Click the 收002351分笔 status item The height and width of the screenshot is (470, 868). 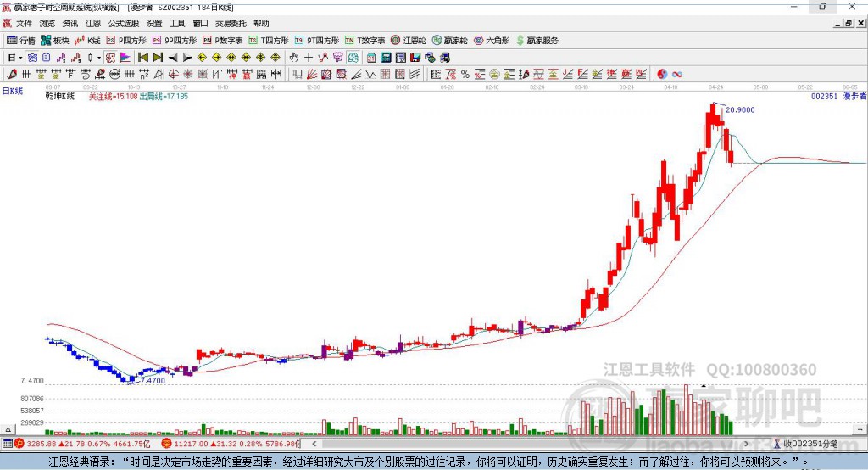(805, 444)
